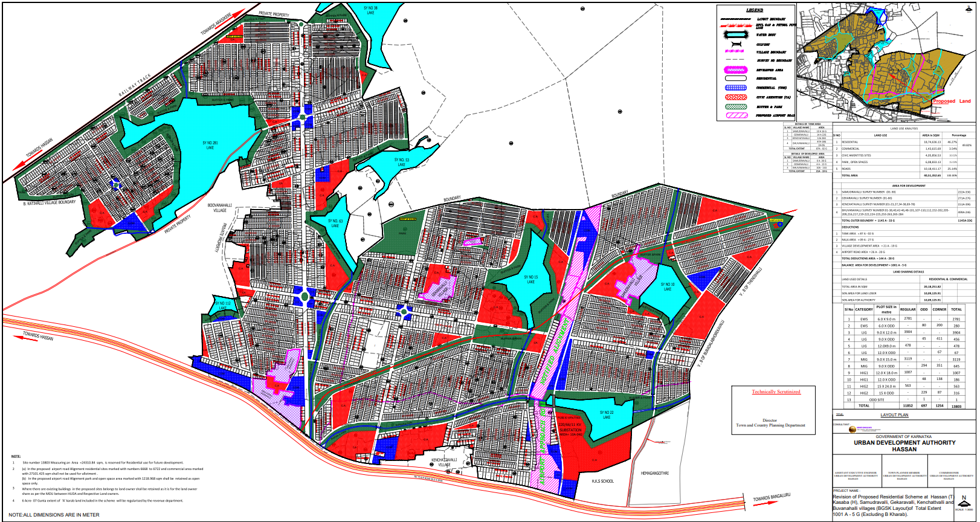
Task: Click the Technically Scrutinized red heading
Action: 776,392
